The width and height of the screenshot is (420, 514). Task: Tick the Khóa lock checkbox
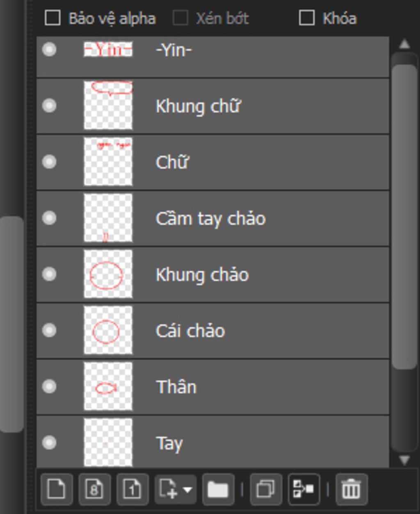point(307,18)
